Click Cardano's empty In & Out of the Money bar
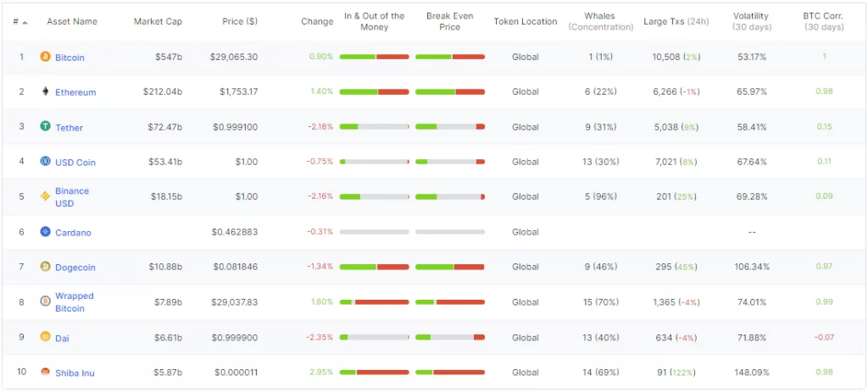This screenshot has height=392, width=868. [374, 232]
